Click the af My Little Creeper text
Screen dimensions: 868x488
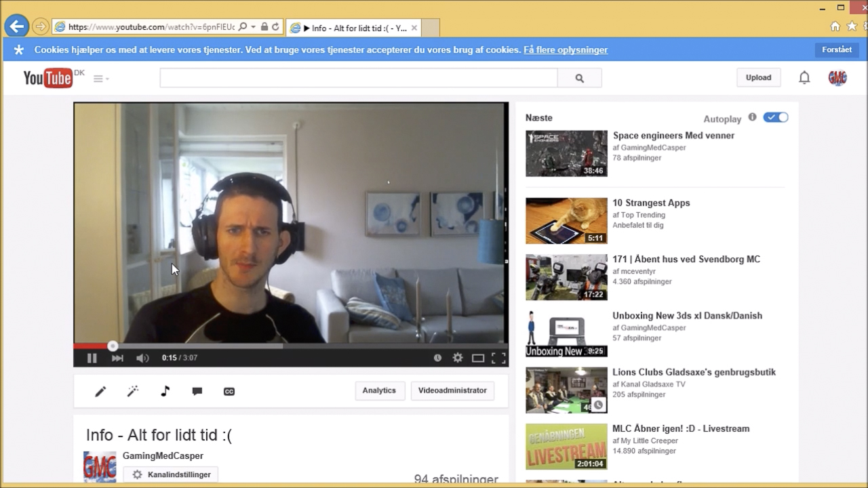[x=646, y=441]
